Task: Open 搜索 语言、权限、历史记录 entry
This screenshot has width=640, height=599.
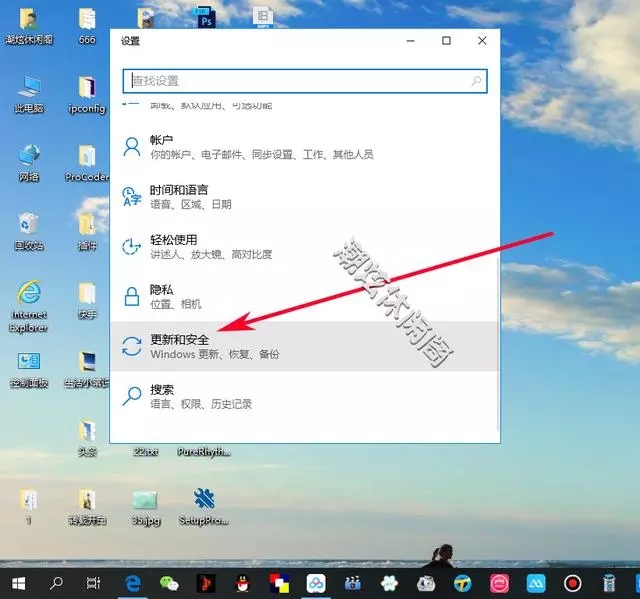Action: point(304,396)
